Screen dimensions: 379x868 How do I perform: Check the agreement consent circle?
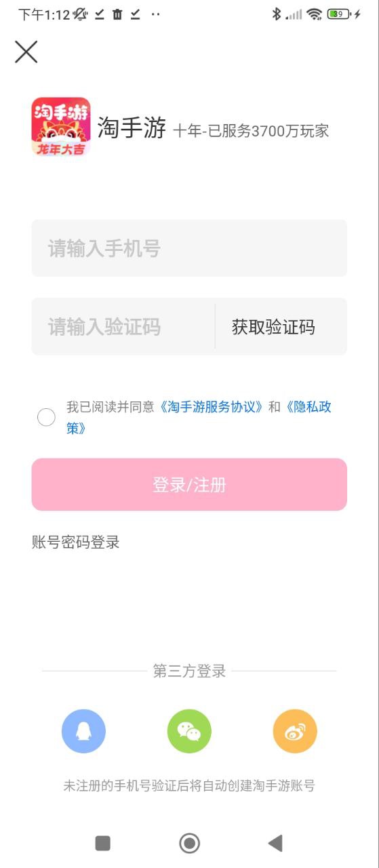tap(46, 417)
